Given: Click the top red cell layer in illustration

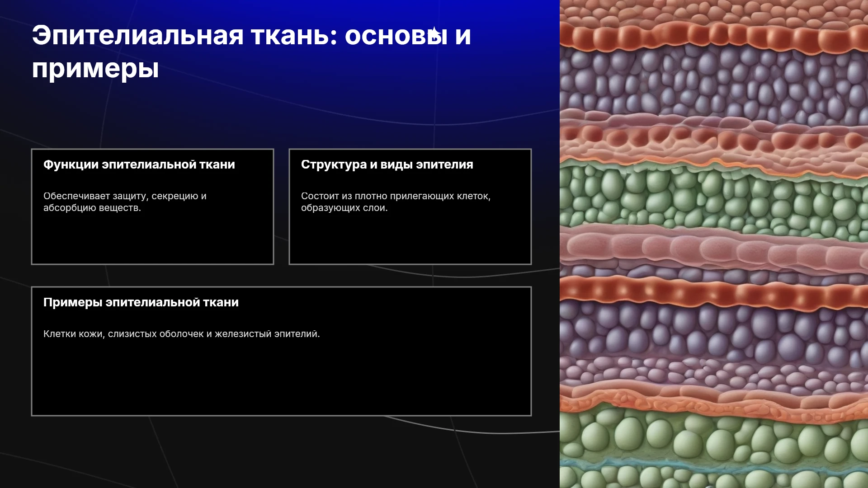Looking at the screenshot, I should click(x=714, y=37).
